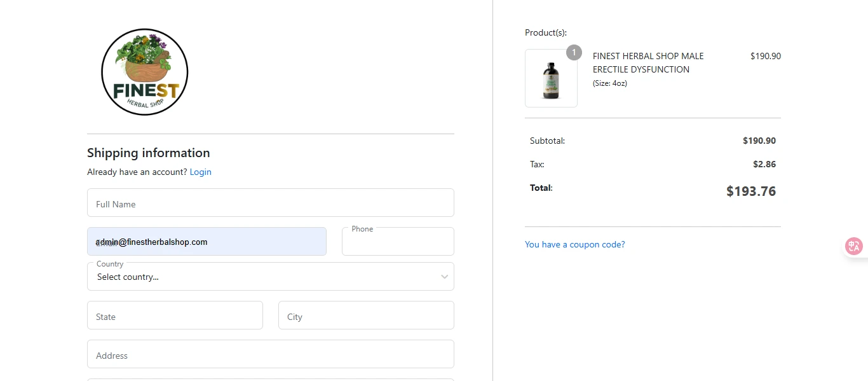Focus the Address input field
Viewport: 868px width, 381px height.
tap(270, 354)
